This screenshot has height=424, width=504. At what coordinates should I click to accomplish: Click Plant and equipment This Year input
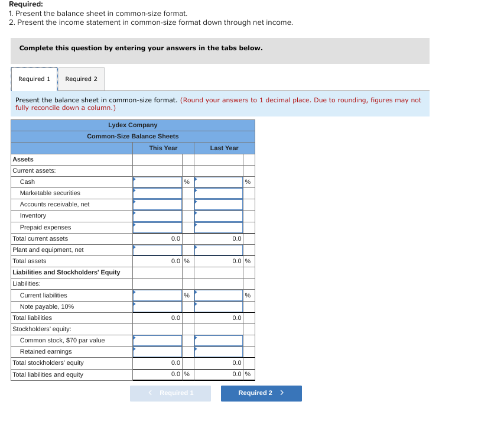click(x=157, y=250)
